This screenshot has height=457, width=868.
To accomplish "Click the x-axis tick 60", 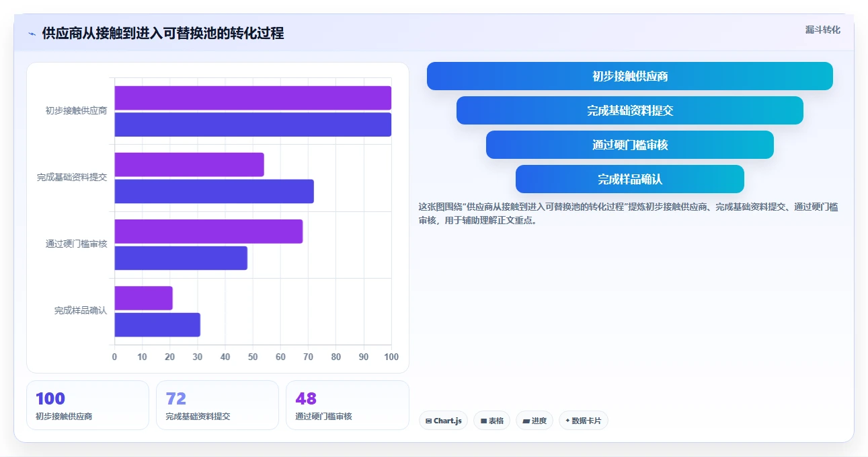I will click(280, 357).
